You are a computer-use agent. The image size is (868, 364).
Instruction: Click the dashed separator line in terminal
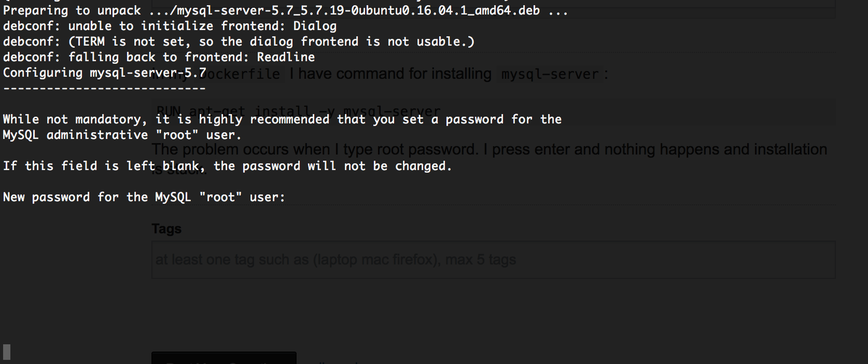click(105, 88)
